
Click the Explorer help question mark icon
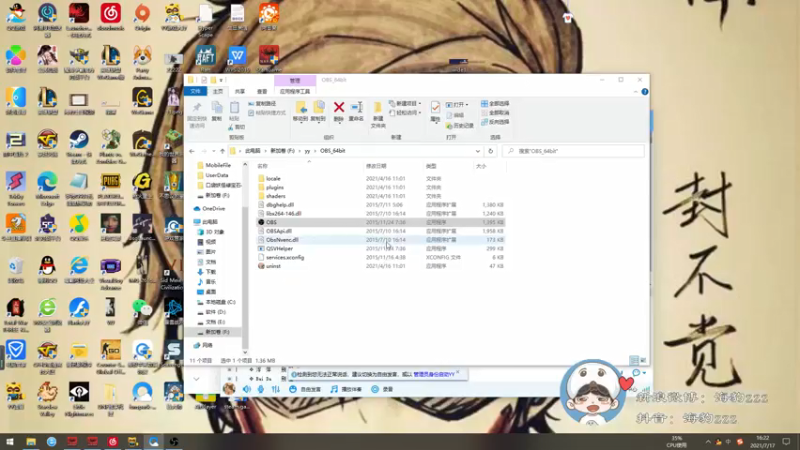click(x=645, y=92)
